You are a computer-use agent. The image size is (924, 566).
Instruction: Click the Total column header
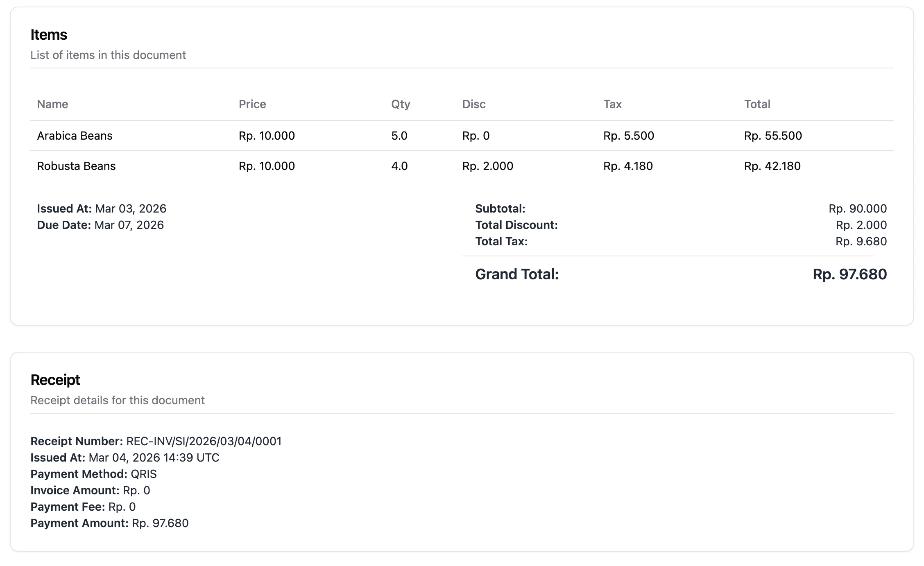757,104
